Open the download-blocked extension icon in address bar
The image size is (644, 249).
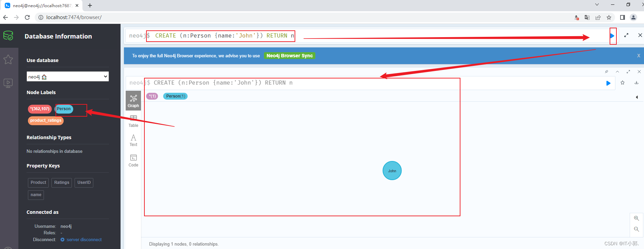coord(577,17)
